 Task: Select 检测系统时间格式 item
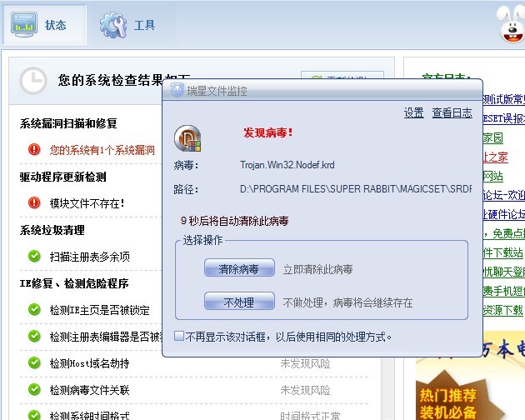coord(89,416)
